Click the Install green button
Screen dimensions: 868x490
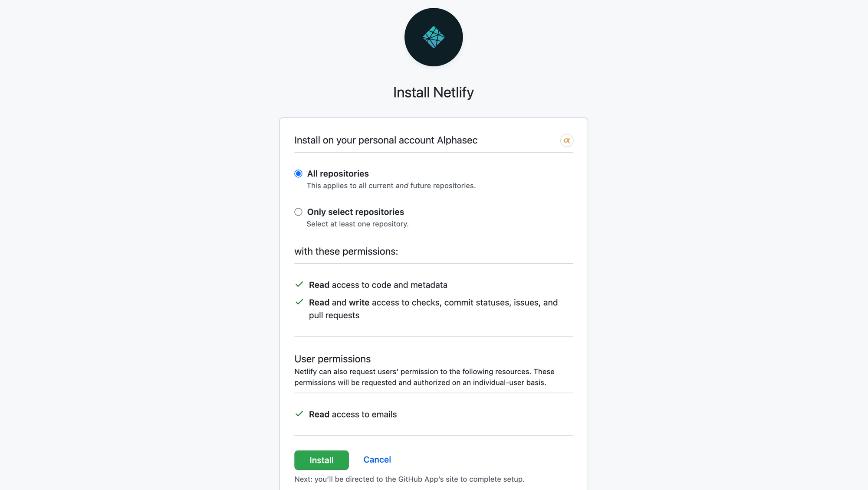point(321,460)
